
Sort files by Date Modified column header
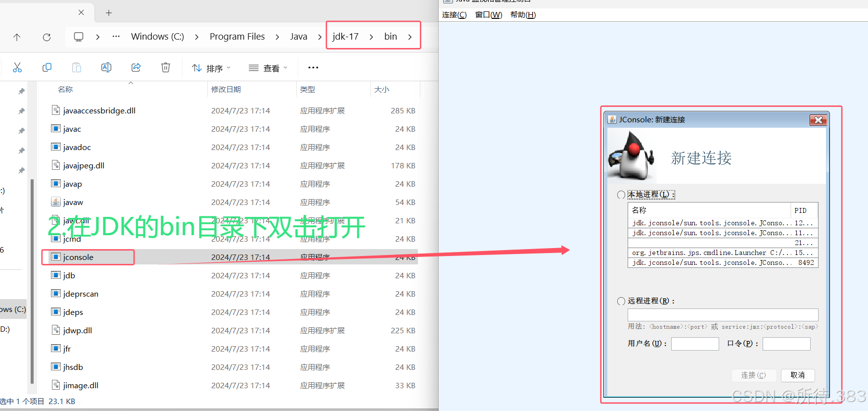pos(226,89)
